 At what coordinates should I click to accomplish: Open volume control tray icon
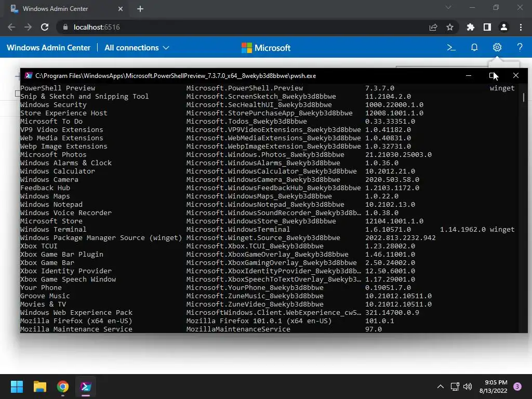point(468,387)
